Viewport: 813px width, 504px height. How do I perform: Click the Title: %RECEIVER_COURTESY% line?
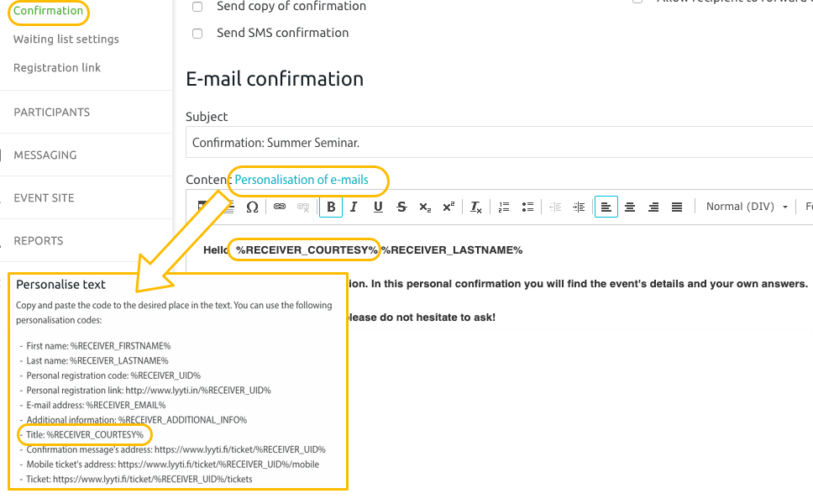85,435
